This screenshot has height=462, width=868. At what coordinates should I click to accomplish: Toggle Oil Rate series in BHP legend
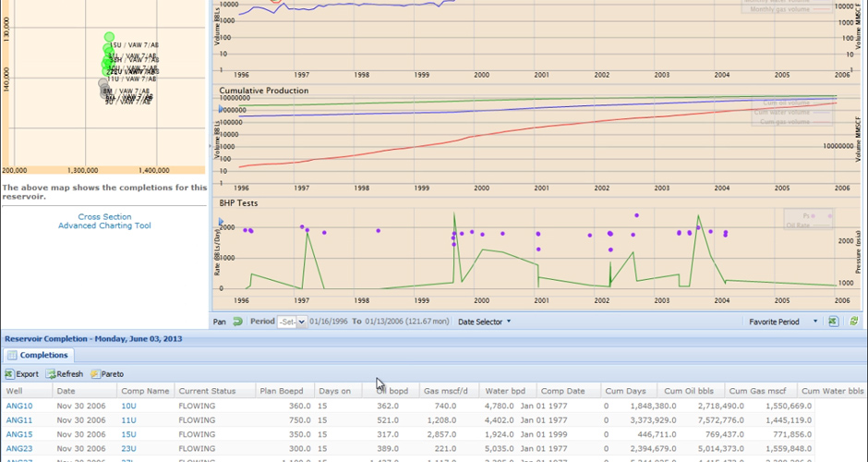coord(796,225)
